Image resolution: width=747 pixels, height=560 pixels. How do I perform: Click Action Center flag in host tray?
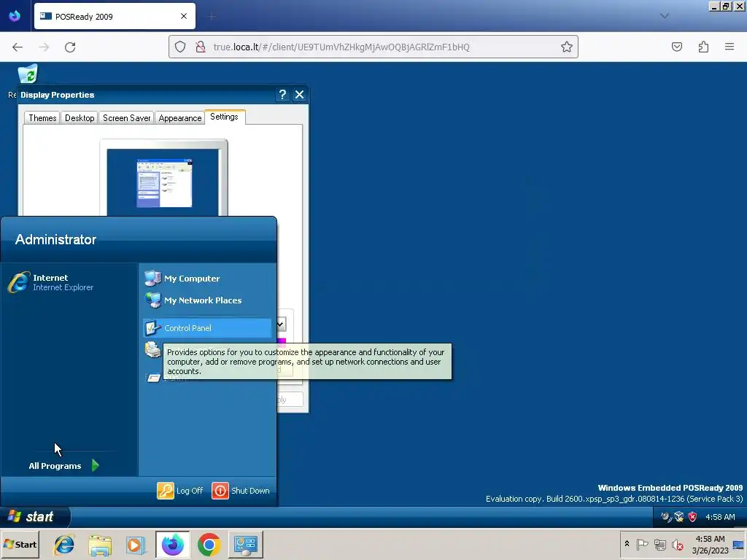642,544
